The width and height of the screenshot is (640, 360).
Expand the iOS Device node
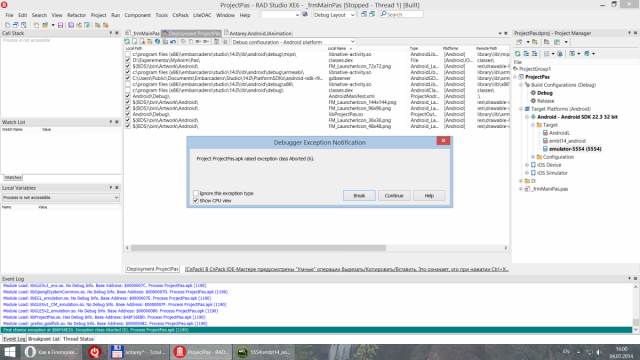tap(527, 165)
